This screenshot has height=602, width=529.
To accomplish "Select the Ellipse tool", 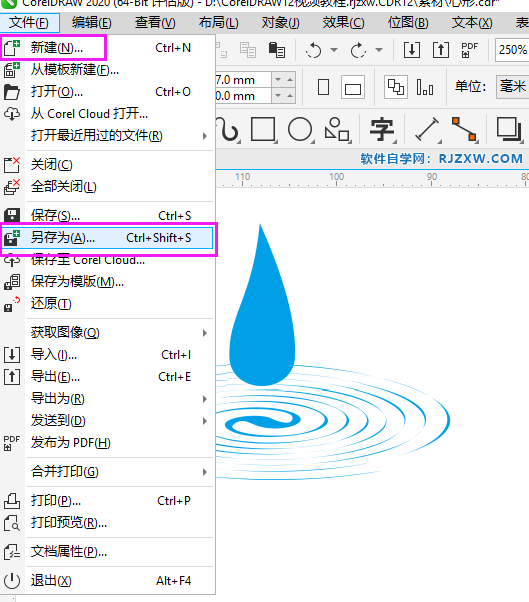I will [301, 129].
